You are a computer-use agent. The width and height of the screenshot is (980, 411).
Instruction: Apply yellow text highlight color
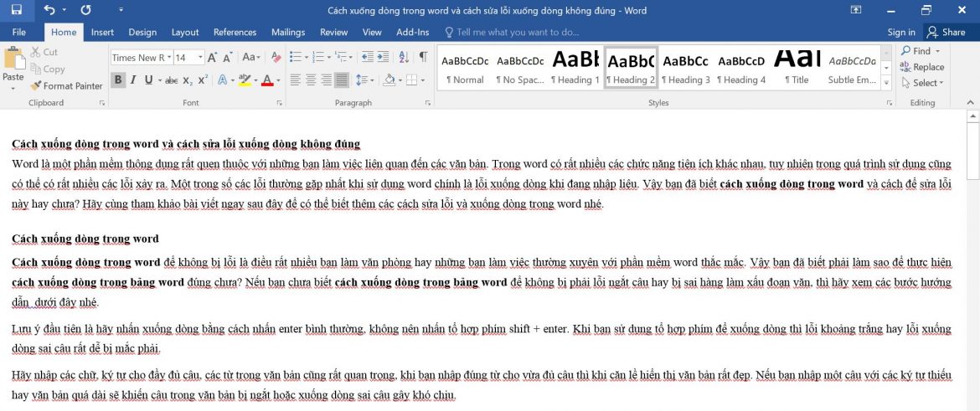tap(244, 80)
